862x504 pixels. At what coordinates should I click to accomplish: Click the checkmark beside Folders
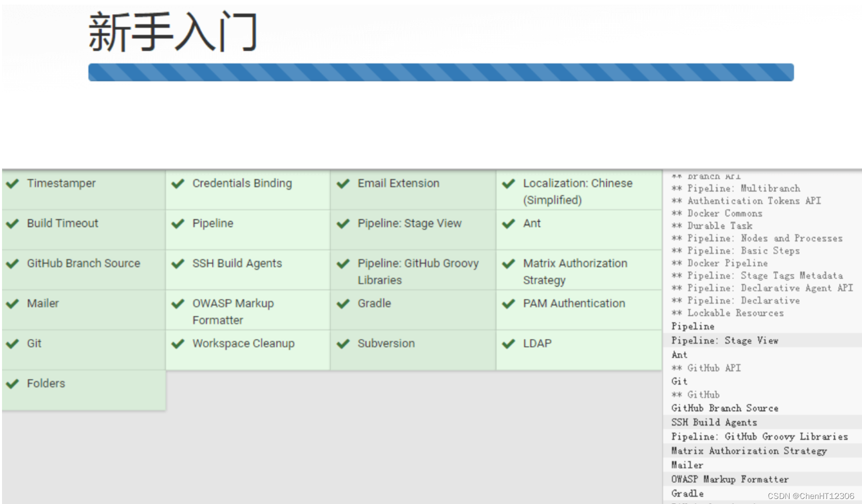tap(13, 384)
